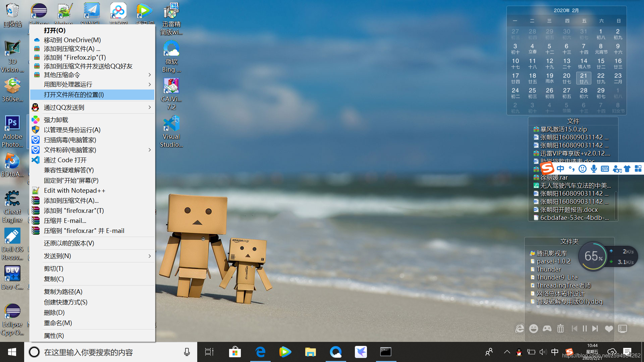Open File Explorer taskbar icon
The height and width of the screenshot is (362, 644).
click(310, 352)
